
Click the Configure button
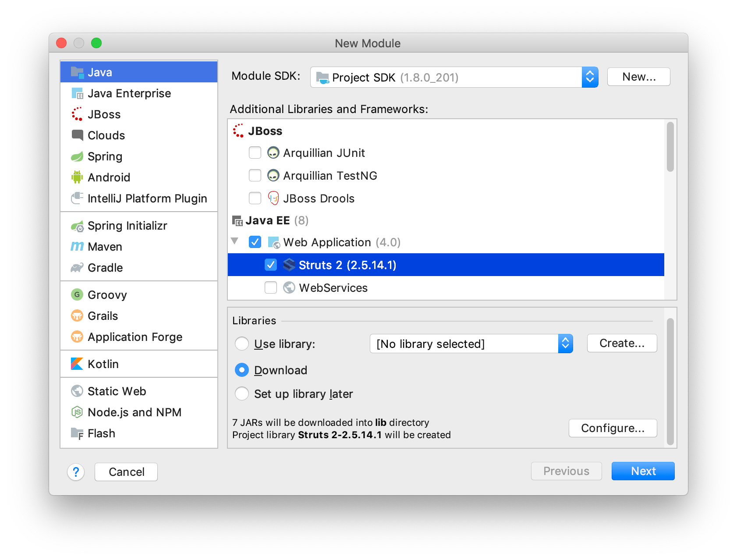pyautogui.click(x=613, y=428)
